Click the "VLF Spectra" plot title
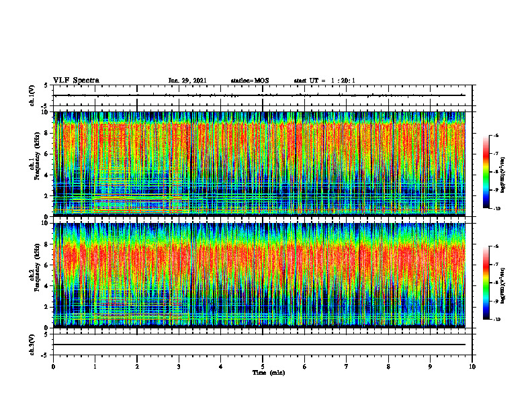This screenshot has width=532, height=411. tap(76, 81)
